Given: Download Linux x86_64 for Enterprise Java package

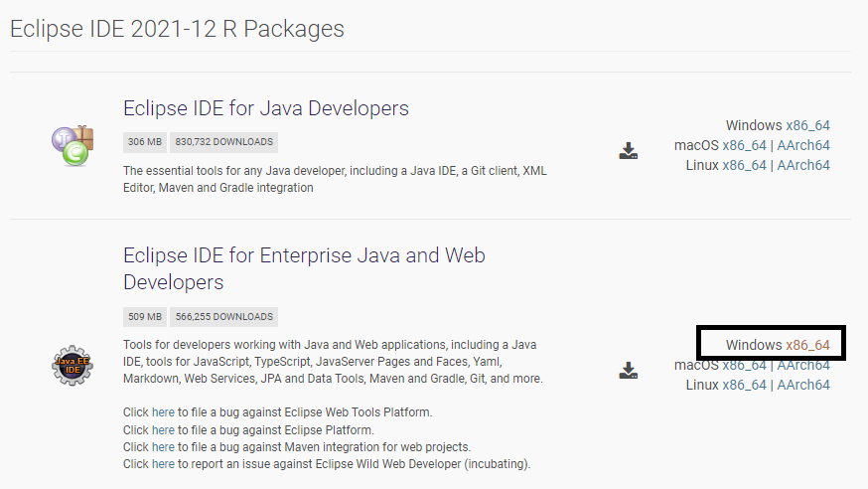Looking at the screenshot, I should pos(744,385).
